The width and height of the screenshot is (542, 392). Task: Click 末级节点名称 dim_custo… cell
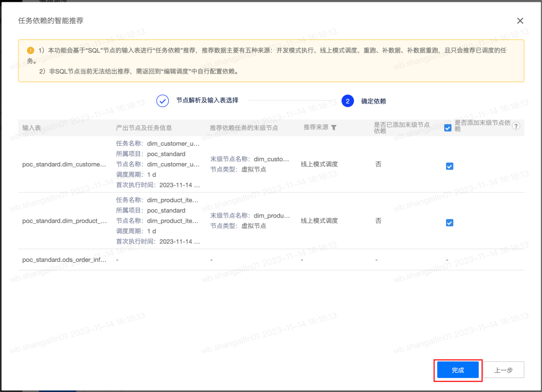click(250, 159)
